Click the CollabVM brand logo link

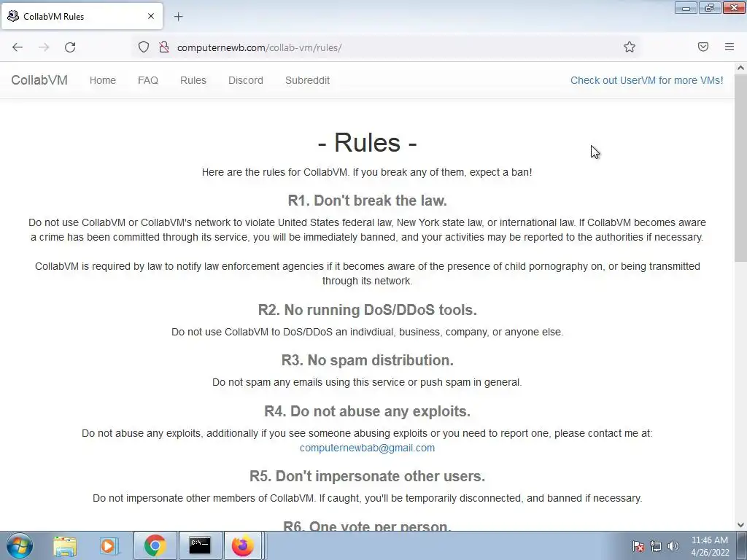pos(39,80)
